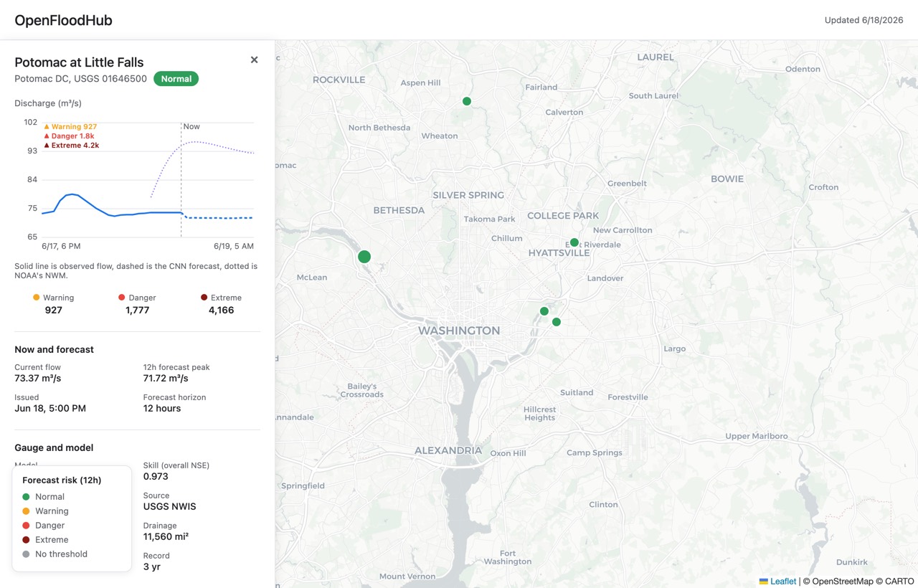918x588 pixels.
Task: Click the WASHINGTON label on the map
Action: [459, 331]
